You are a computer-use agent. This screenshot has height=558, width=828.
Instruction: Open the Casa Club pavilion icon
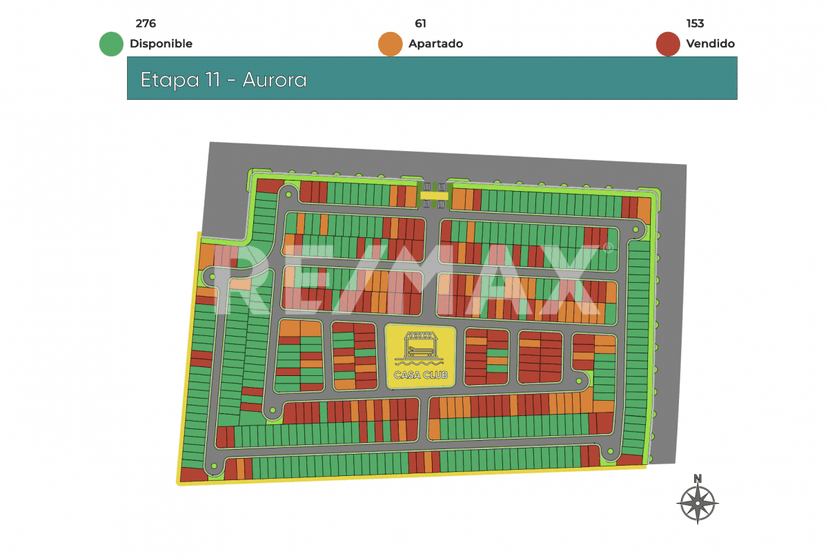420,348
